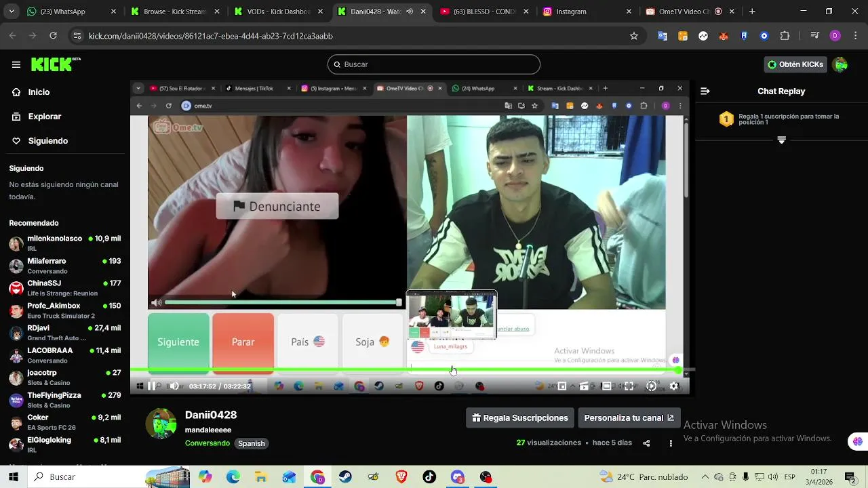Reload the current page
This screenshot has height=488, width=868.
click(53, 36)
